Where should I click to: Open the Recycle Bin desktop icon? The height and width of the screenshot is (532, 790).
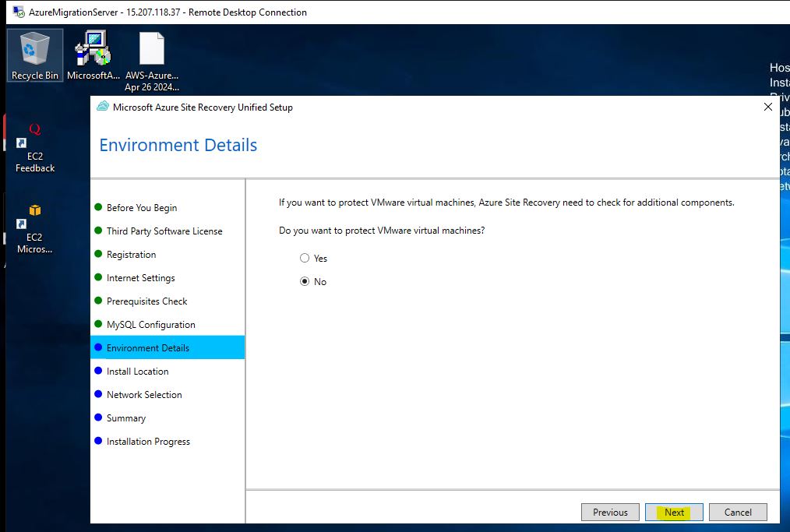click(35, 51)
